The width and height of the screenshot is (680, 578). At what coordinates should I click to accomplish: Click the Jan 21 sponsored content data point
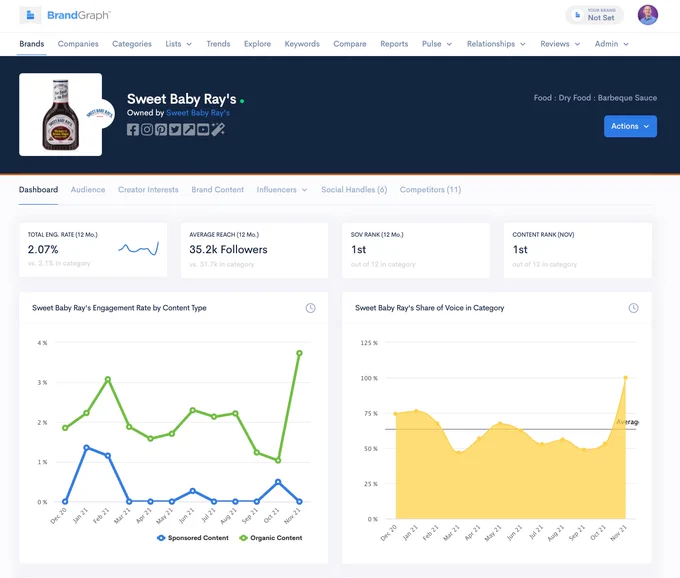point(86,447)
